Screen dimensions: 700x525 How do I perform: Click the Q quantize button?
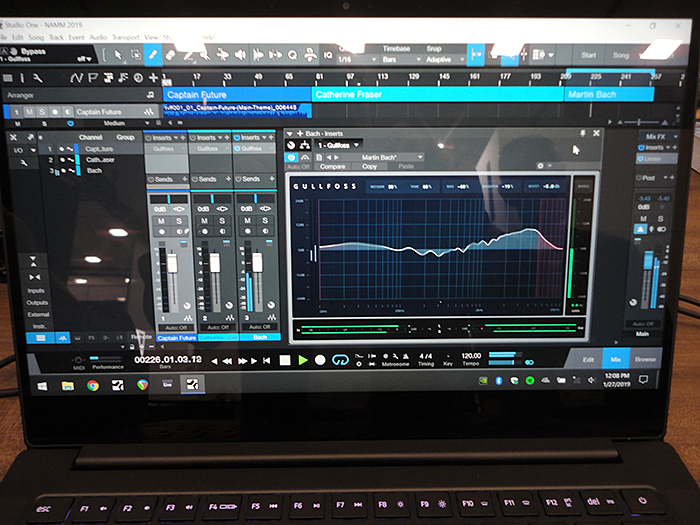pos(293,55)
